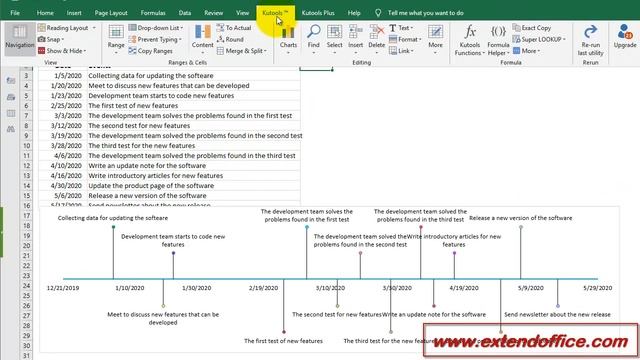Click the 'Release a new version of the software' chart label

(x=520, y=218)
